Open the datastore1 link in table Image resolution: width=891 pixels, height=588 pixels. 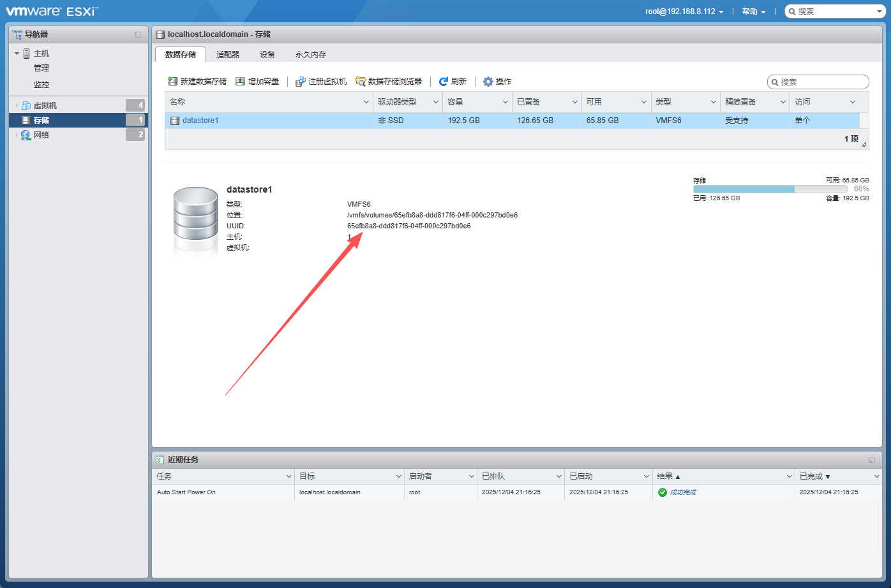(200, 121)
